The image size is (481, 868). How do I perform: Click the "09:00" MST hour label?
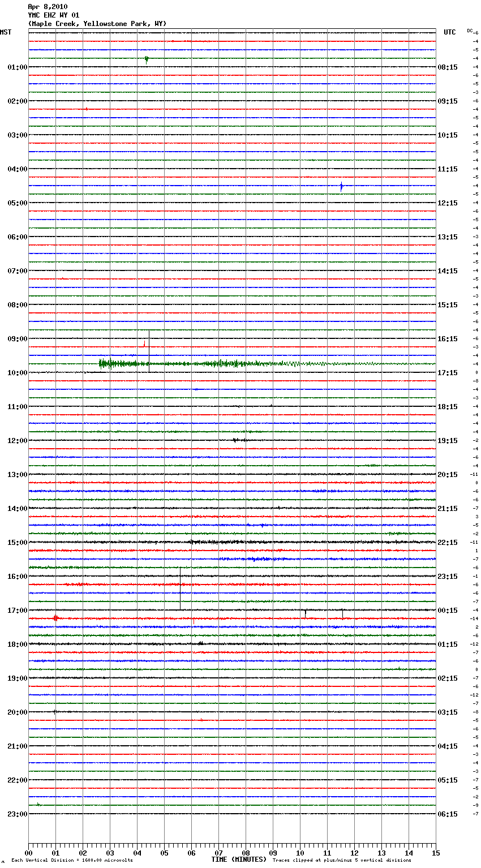click(x=18, y=339)
